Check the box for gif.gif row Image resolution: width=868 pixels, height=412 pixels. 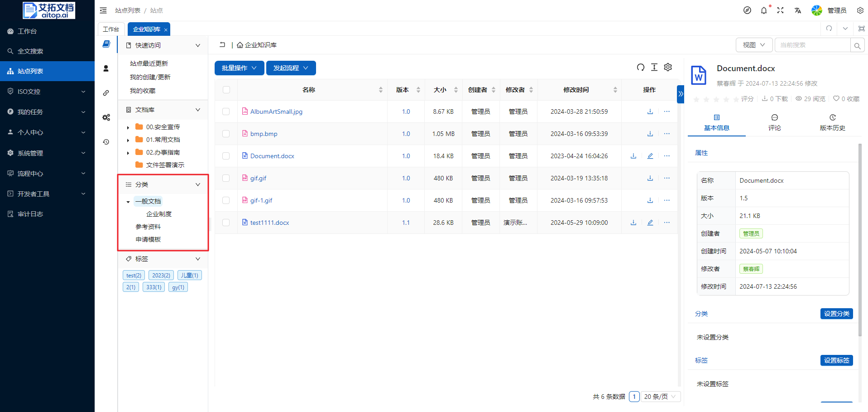click(226, 178)
